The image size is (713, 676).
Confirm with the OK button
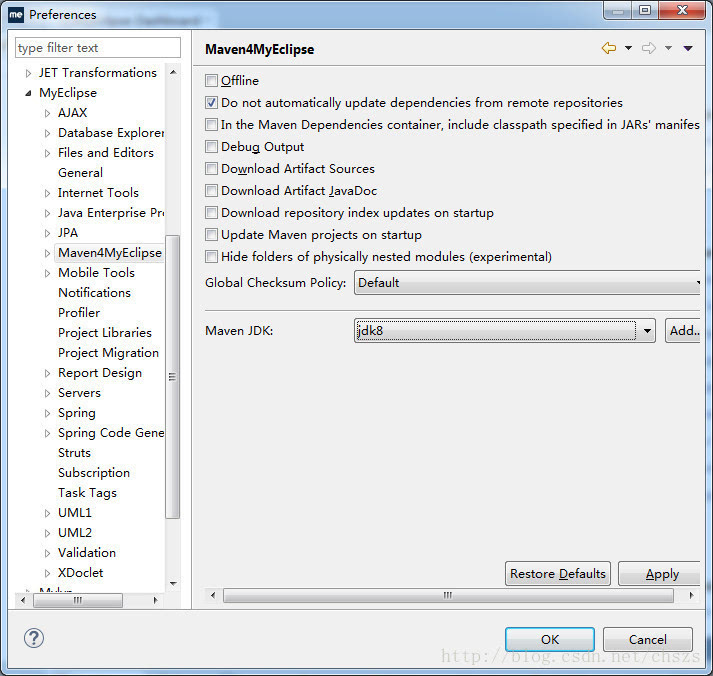[x=550, y=640]
